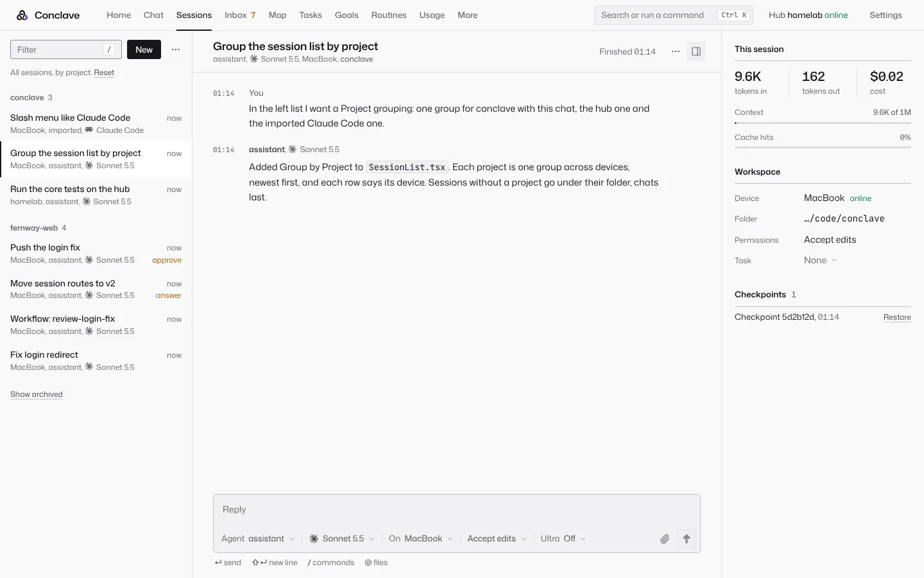Click the Conclave logo icon

[x=22, y=15]
